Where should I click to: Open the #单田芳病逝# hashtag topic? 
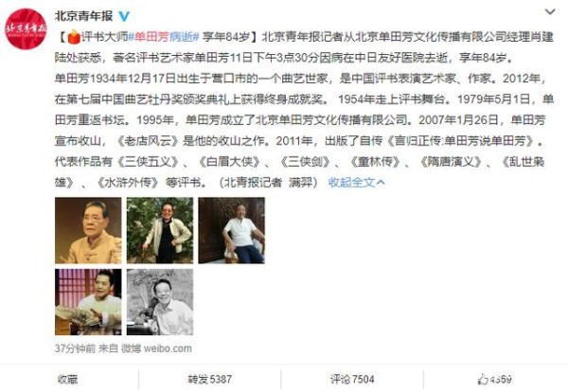tap(164, 37)
